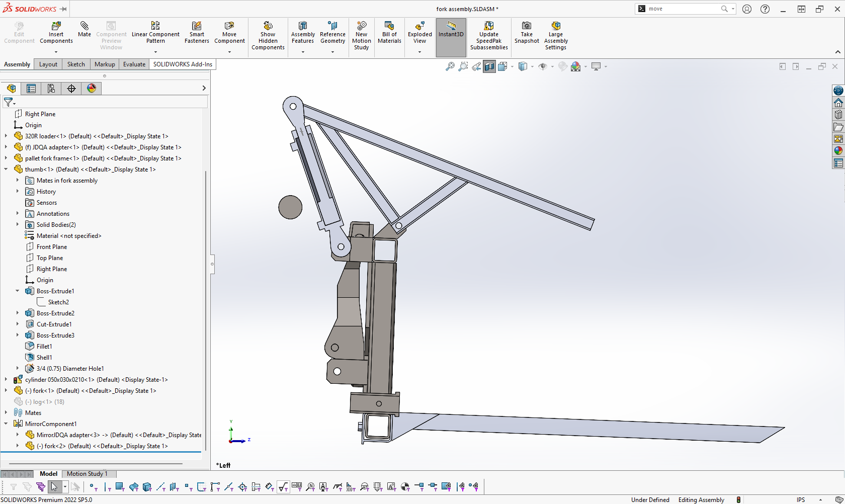Collapse the thumb<1> component tree

(6, 170)
